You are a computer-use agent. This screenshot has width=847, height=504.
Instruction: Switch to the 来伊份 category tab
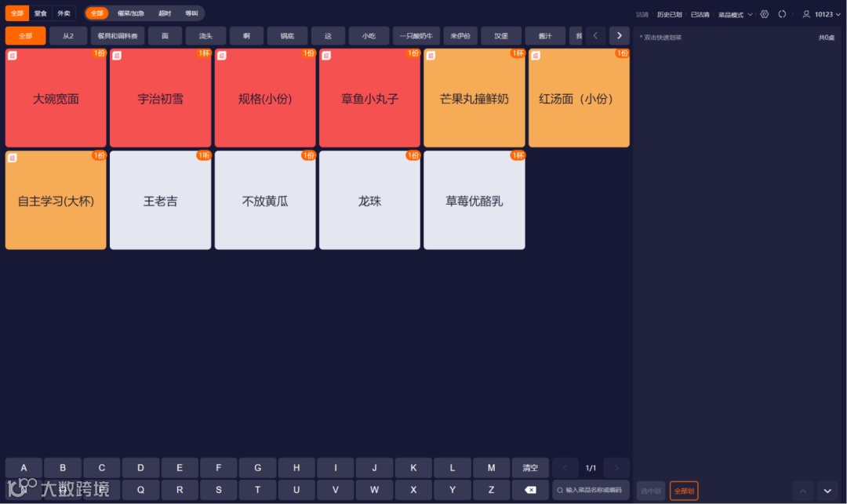(460, 35)
